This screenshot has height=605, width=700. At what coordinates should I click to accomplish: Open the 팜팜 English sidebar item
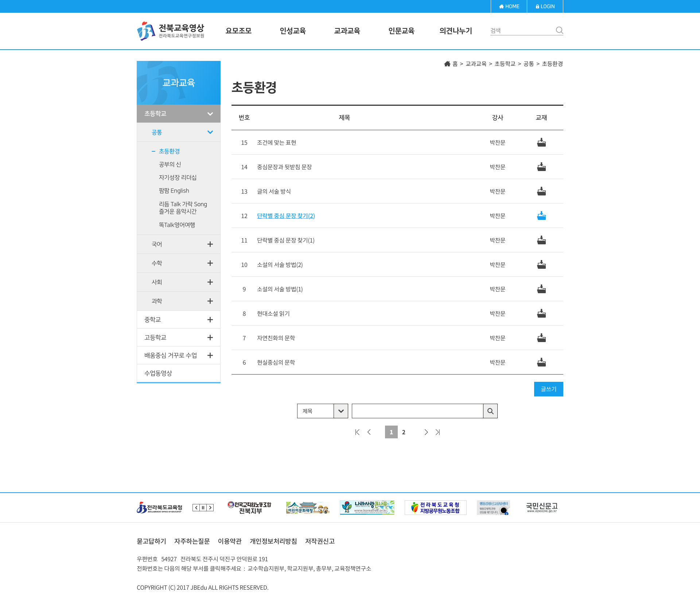point(174,191)
